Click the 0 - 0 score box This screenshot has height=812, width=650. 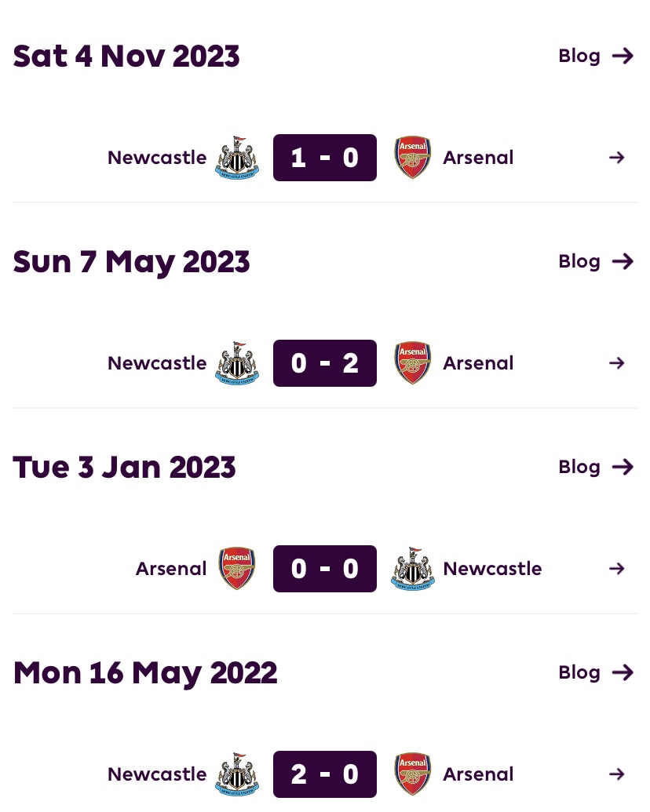[325, 569]
